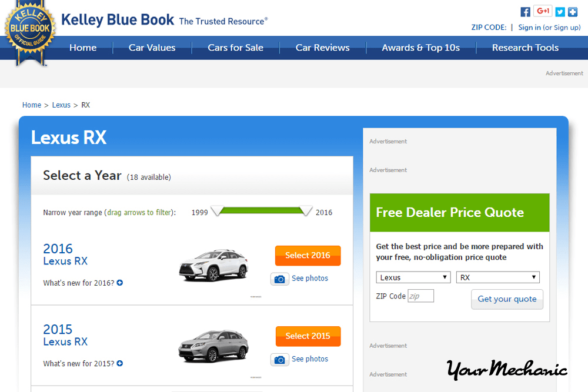588x392 pixels.
Task: Click the blue plus share icon
Action: [x=573, y=12]
